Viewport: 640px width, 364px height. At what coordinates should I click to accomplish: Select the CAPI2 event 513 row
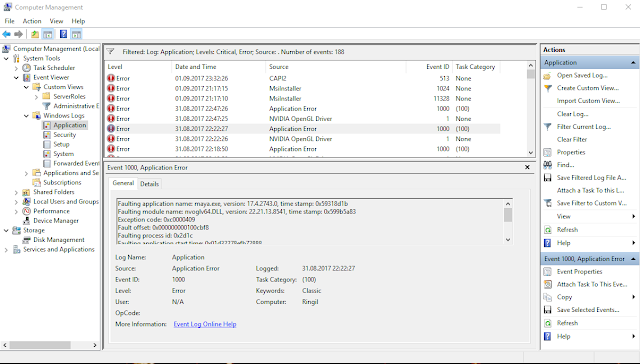pos(303,78)
